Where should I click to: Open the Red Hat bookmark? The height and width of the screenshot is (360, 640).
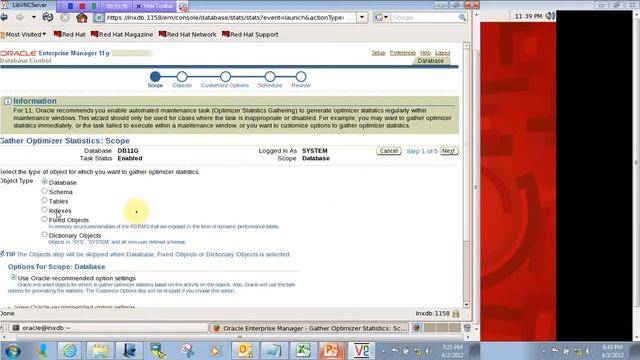70,35
